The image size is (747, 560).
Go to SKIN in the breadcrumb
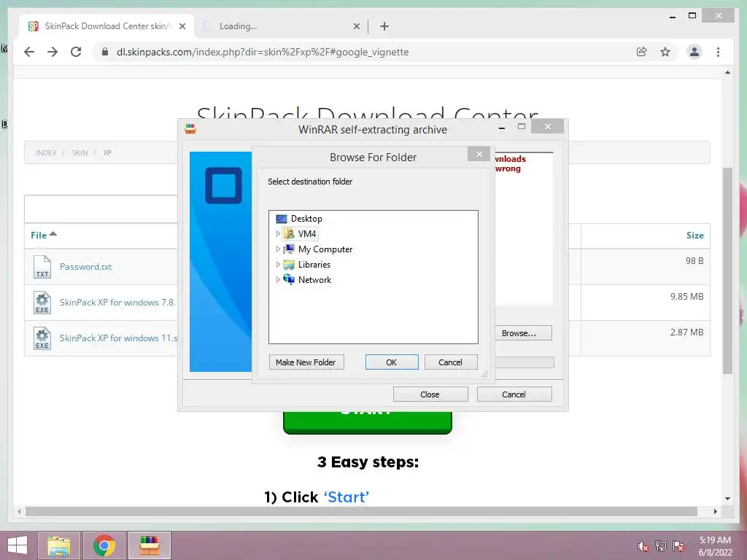(80, 153)
